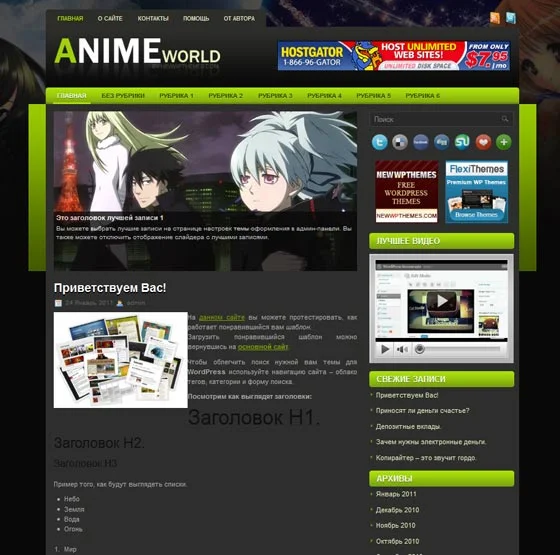Share via the Facebook round icon
The height and width of the screenshot is (555, 560).
[x=421, y=142]
